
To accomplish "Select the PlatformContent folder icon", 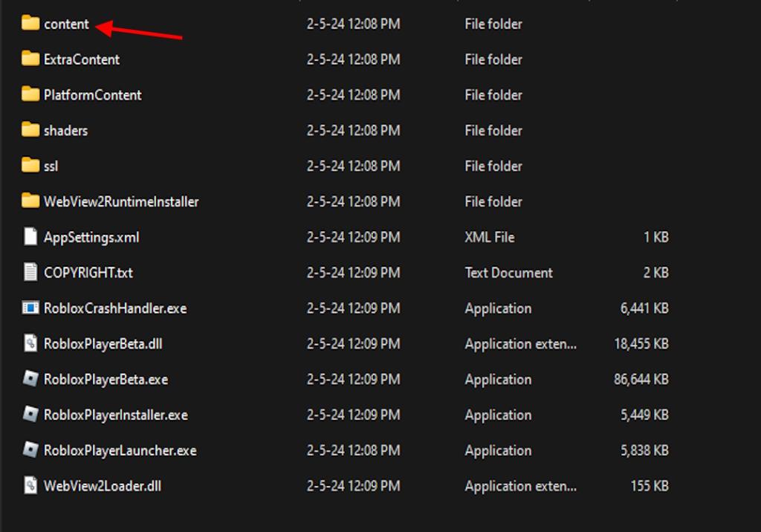I will point(30,95).
